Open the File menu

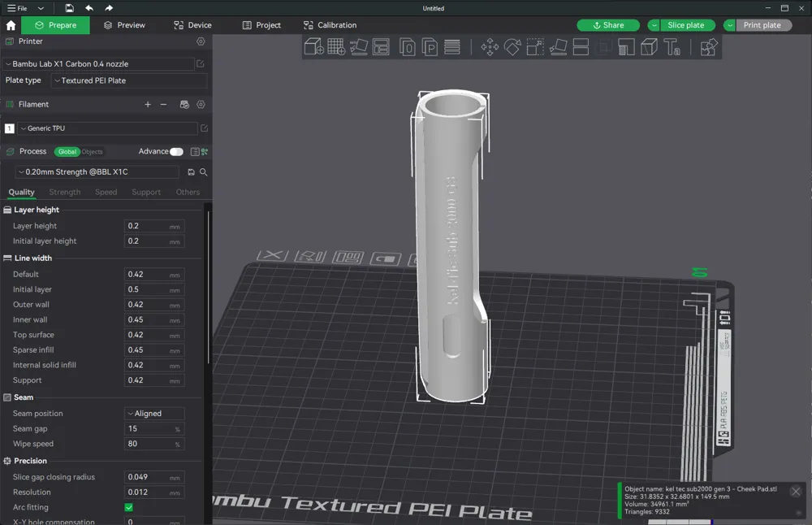18,8
